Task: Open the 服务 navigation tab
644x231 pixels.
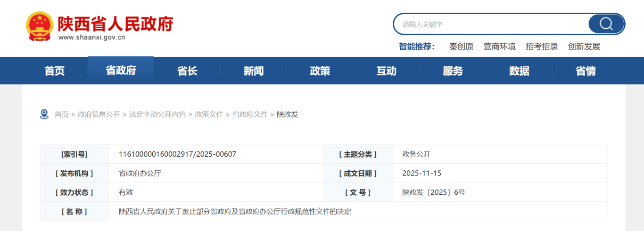Action: (x=453, y=71)
